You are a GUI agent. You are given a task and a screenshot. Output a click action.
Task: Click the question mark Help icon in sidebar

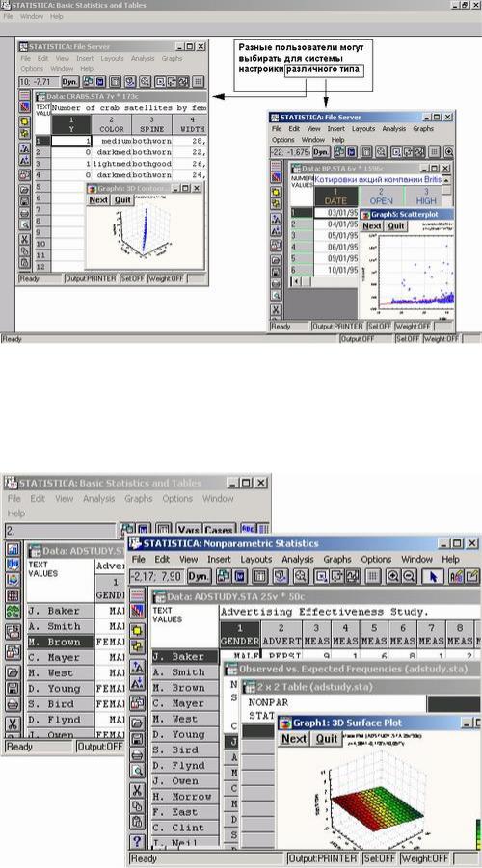pos(138,841)
